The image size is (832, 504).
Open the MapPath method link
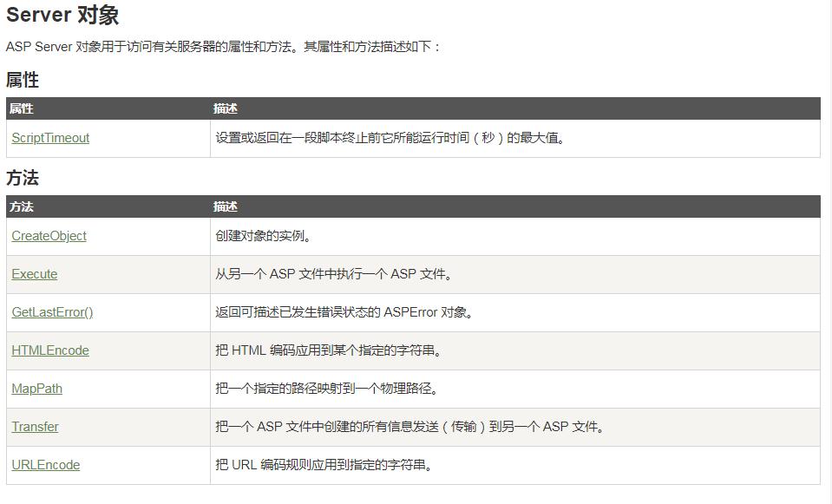point(37,389)
